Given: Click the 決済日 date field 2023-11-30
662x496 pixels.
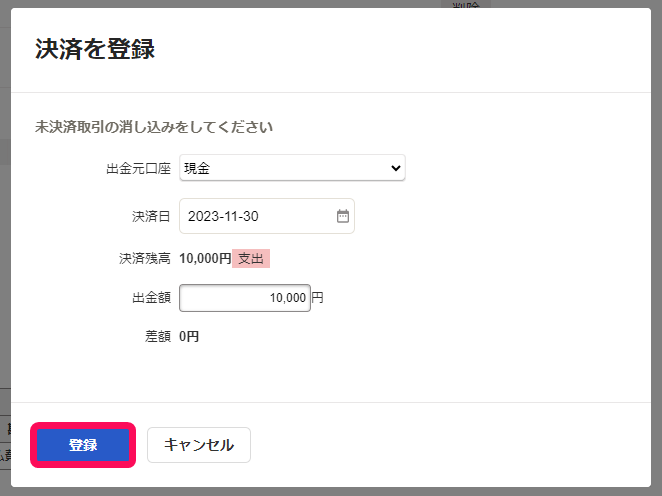Looking at the screenshot, I should (x=267, y=216).
